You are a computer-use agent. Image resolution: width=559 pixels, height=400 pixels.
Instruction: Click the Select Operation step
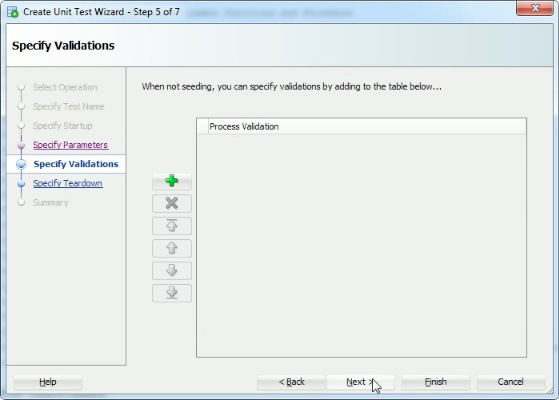(x=65, y=87)
